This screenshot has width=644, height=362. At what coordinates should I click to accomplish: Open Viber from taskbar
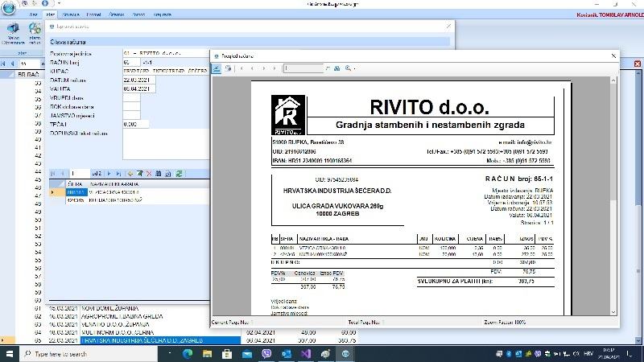pyautogui.click(x=266, y=354)
